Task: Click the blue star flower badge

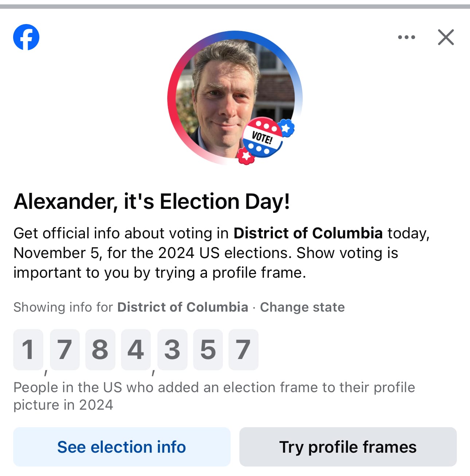Action: [x=286, y=128]
